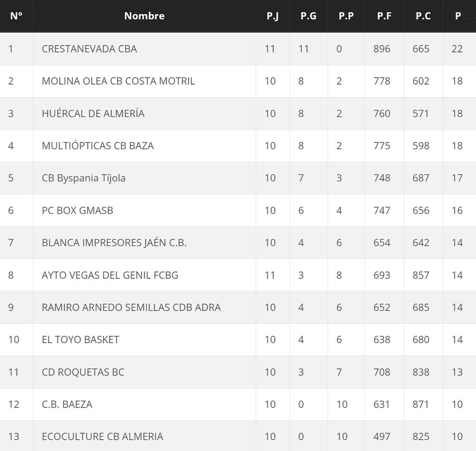Open PC BOX GMASB team entry
The height and width of the screenshot is (451, 476).
77,210
